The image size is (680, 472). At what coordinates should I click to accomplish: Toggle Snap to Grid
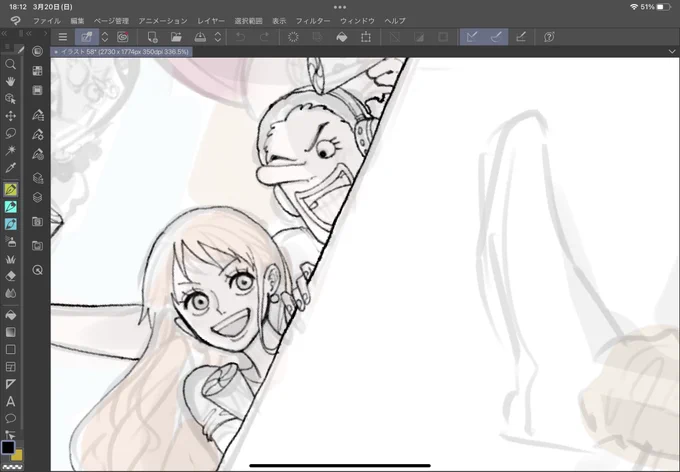pos(521,37)
